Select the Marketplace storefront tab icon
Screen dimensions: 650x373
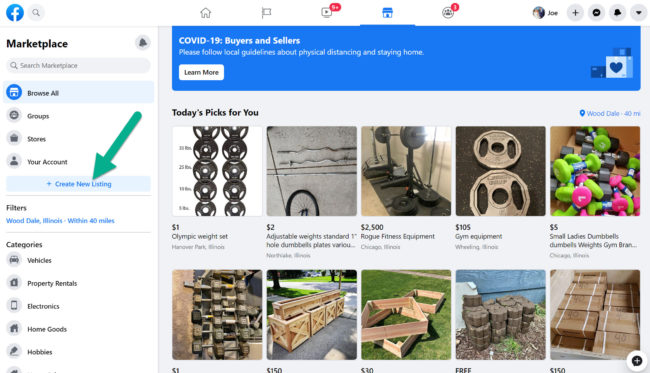click(387, 13)
